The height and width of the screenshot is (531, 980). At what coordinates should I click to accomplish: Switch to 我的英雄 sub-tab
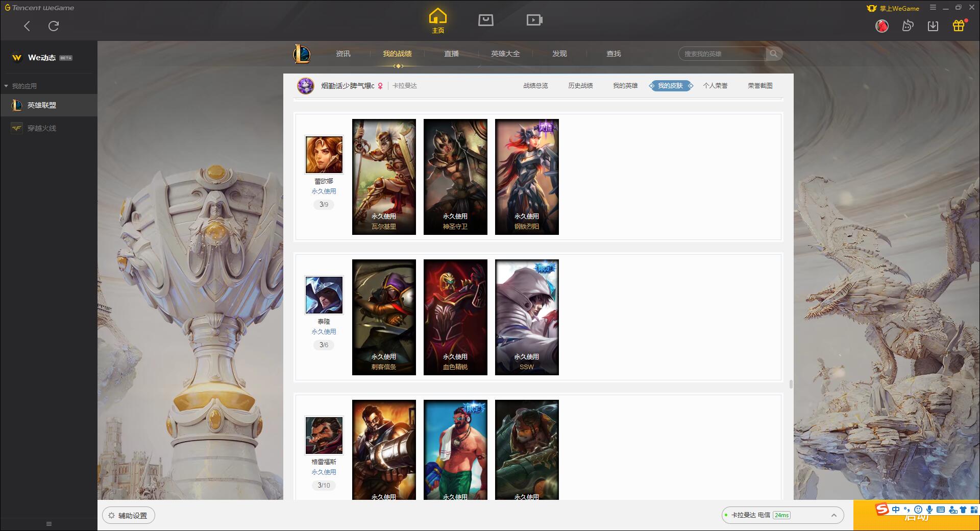(625, 86)
